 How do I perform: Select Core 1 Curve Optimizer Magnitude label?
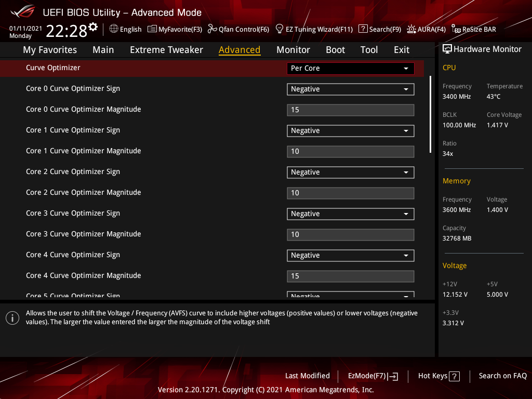(x=84, y=151)
